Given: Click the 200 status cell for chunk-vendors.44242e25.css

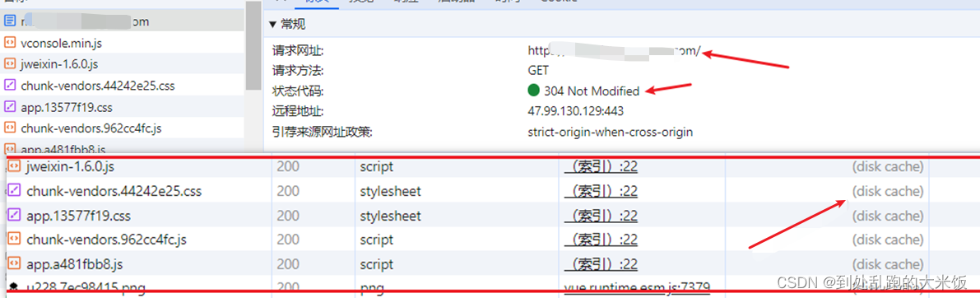Looking at the screenshot, I should click(x=288, y=191).
